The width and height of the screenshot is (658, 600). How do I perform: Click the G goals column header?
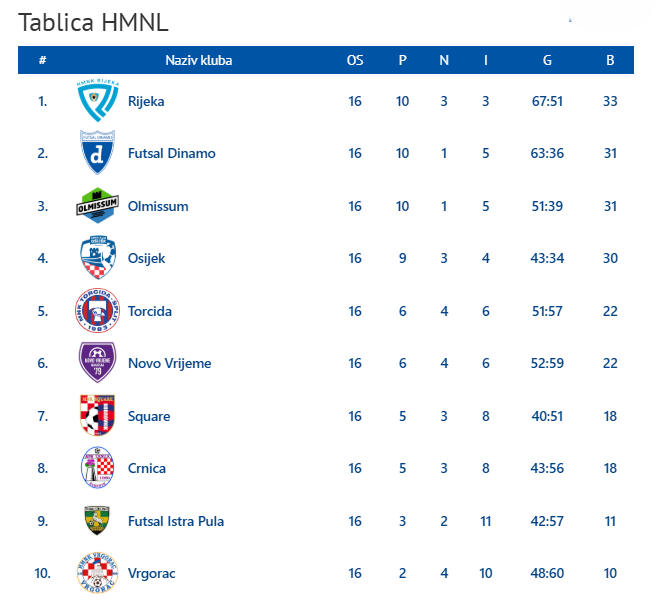pyautogui.click(x=547, y=60)
